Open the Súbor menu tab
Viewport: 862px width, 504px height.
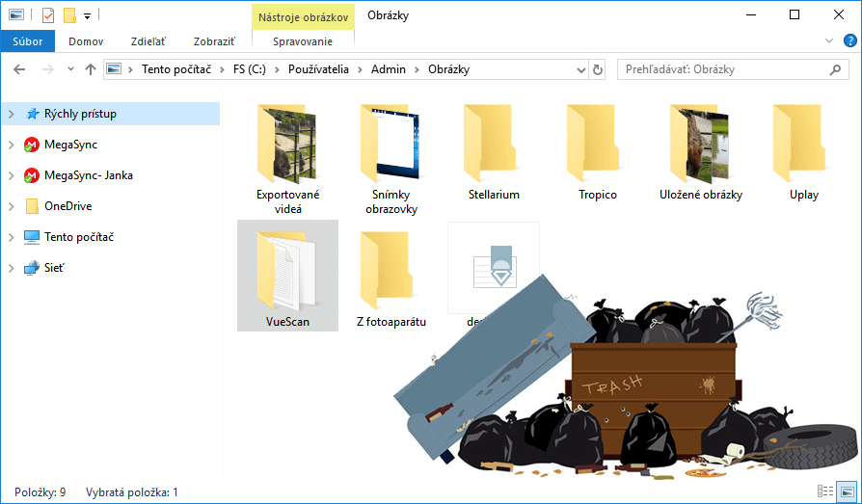[x=27, y=41]
